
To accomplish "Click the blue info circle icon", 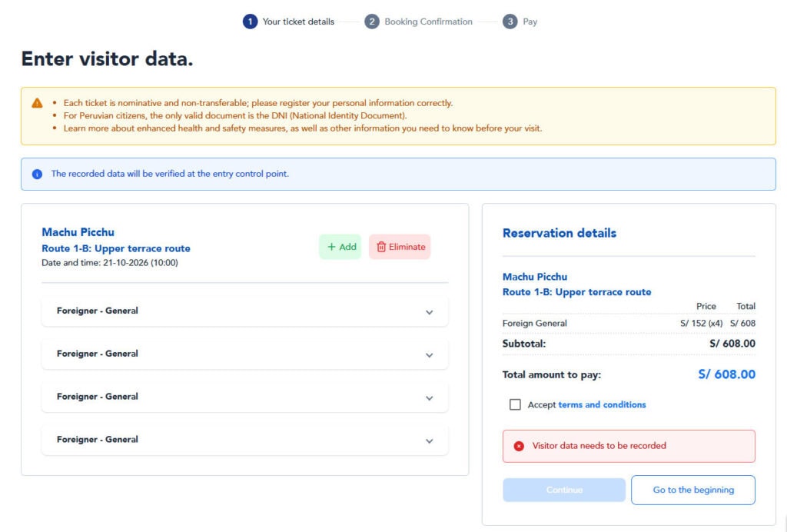I will (x=37, y=175).
